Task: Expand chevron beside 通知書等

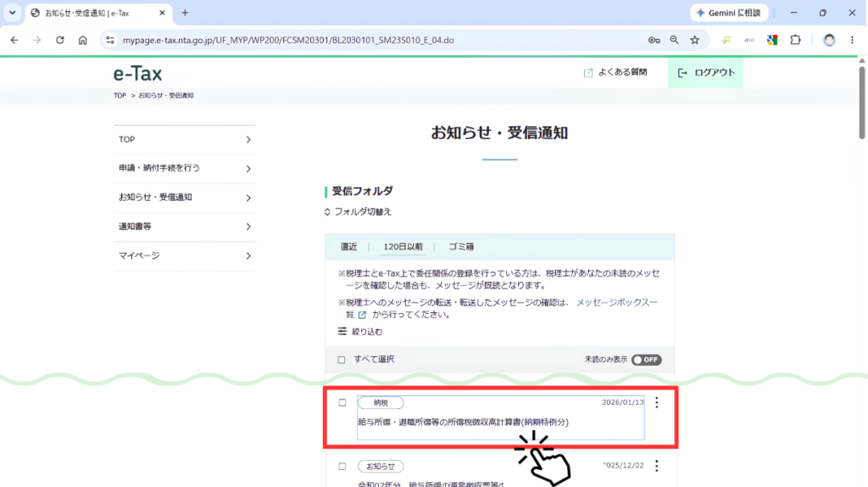Action: click(x=248, y=227)
